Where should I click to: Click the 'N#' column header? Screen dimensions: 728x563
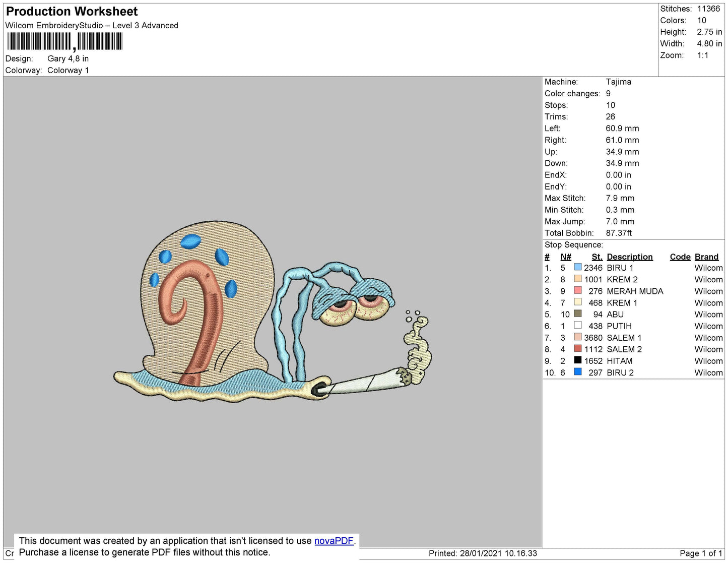pyautogui.click(x=566, y=257)
